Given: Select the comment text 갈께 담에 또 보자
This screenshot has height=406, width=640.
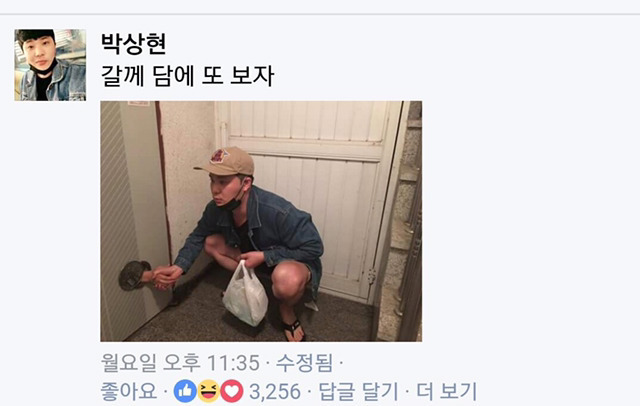Looking at the screenshot, I should 187,76.
